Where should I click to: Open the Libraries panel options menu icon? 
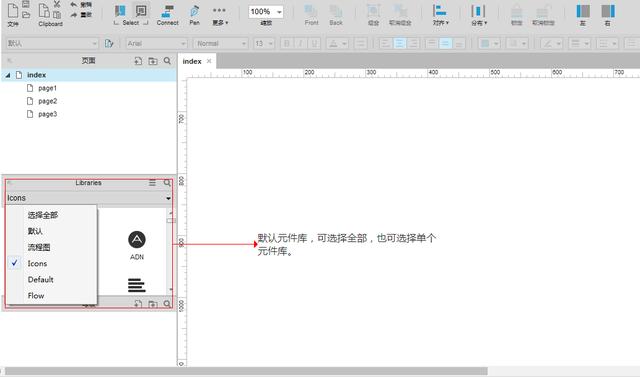pyautogui.click(x=152, y=183)
